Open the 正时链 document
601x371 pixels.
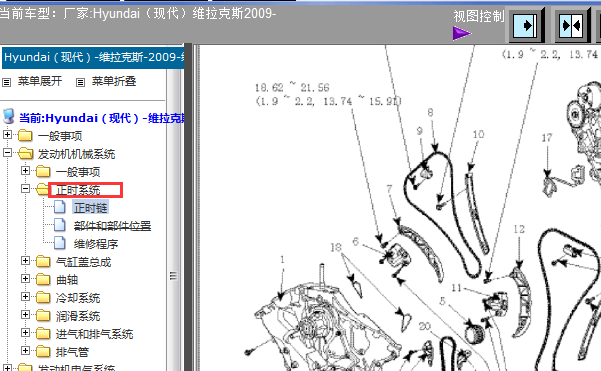90,208
